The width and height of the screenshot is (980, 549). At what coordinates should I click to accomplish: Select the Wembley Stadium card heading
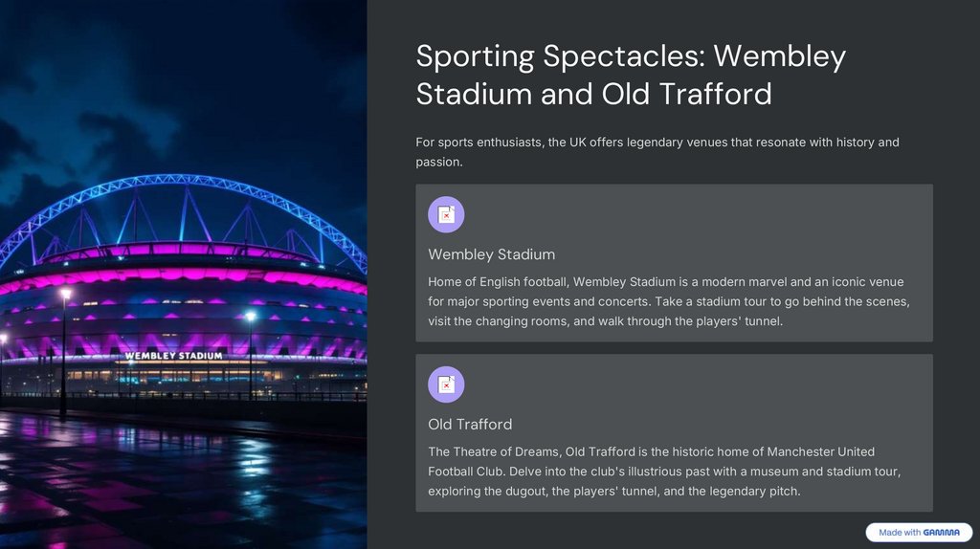click(x=491, y=254)
